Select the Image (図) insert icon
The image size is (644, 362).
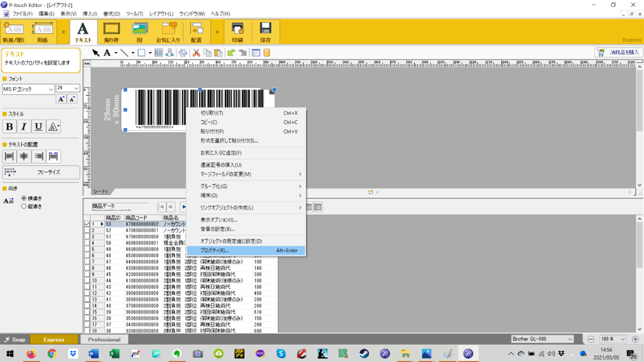click(x=140, y=32)
